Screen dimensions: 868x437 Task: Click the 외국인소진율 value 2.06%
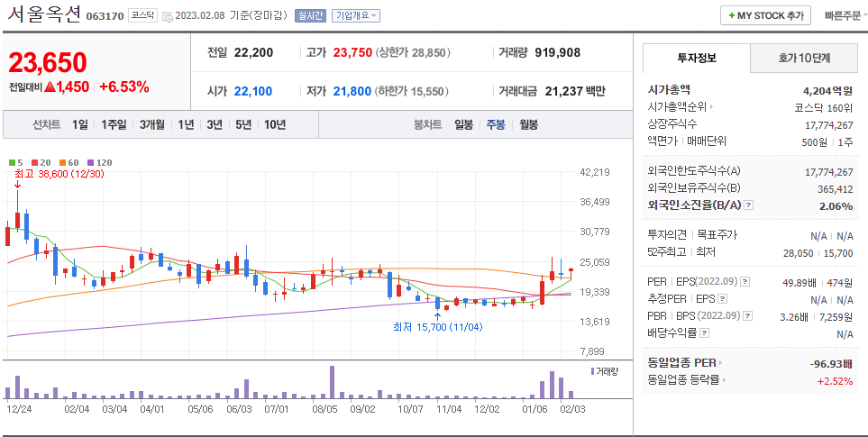[836, 205]
